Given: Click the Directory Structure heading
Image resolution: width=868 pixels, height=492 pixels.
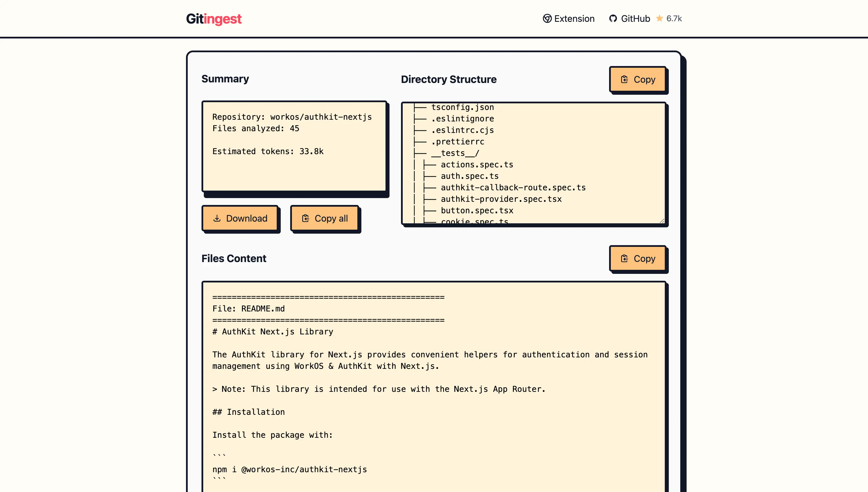Looking at the screenshot, I should pyautogui.click(x=449, y=80).
